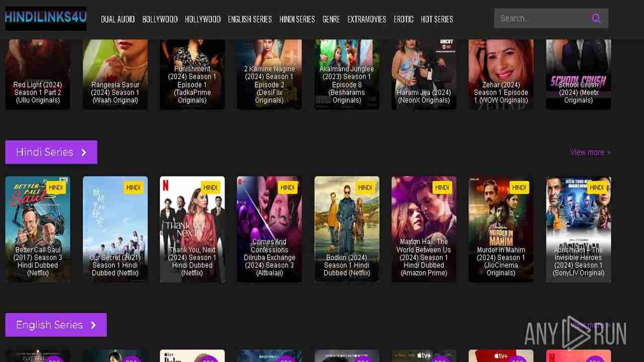Open the Extramovies menu
The height and width of the screenshot is (362, 644).
[x=367, y=19]
